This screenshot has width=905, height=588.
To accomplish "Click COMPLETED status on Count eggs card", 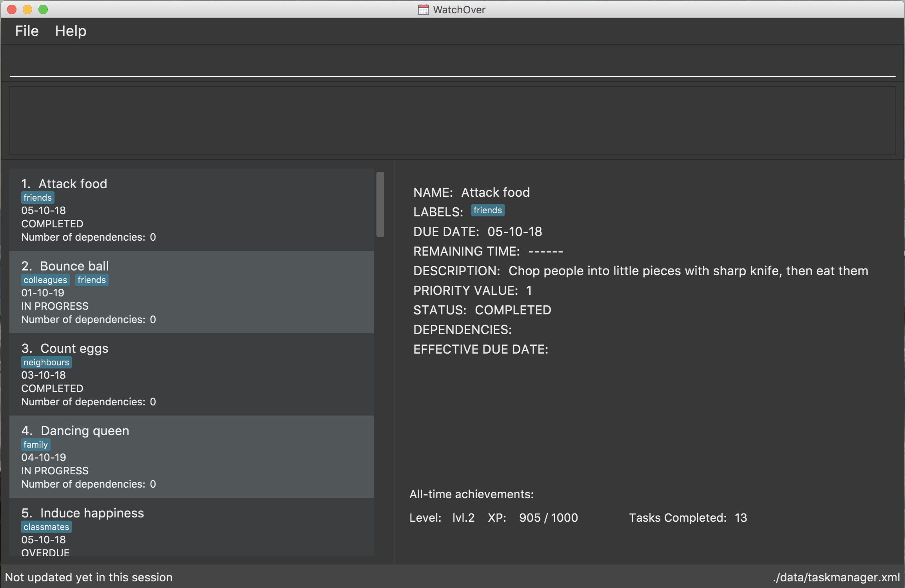I will coord(52,388).
